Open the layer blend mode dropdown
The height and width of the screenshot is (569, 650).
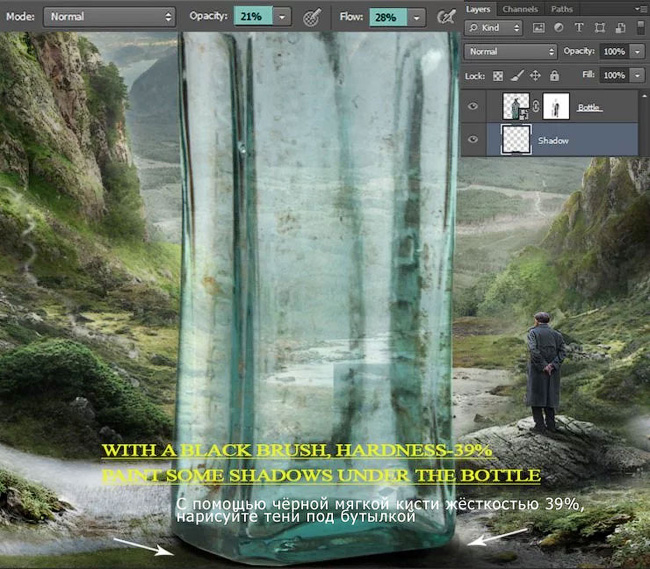510,51
